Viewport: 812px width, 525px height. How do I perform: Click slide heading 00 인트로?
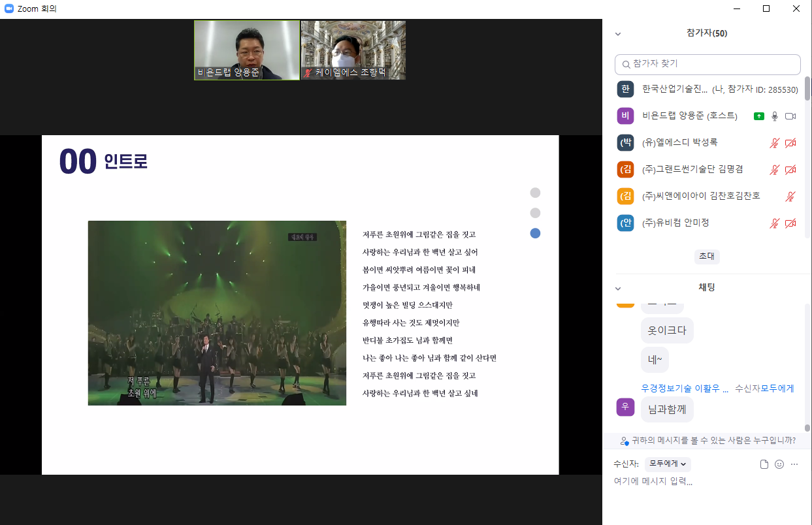point(103,161)
